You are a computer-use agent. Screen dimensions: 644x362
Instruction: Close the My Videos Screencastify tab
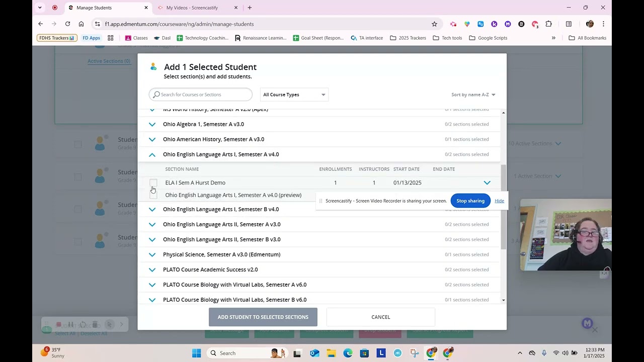pyautogui.click(x=236, y=8)
